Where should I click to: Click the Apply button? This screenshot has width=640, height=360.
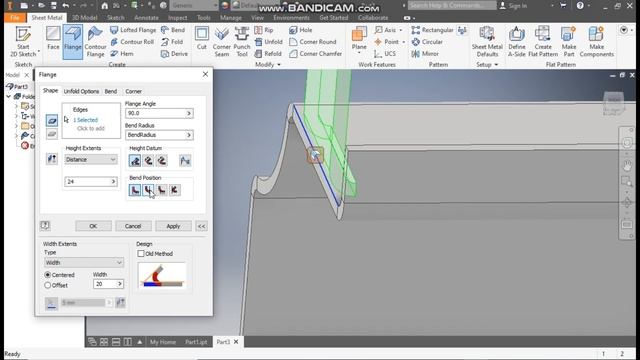click(173, 226)
